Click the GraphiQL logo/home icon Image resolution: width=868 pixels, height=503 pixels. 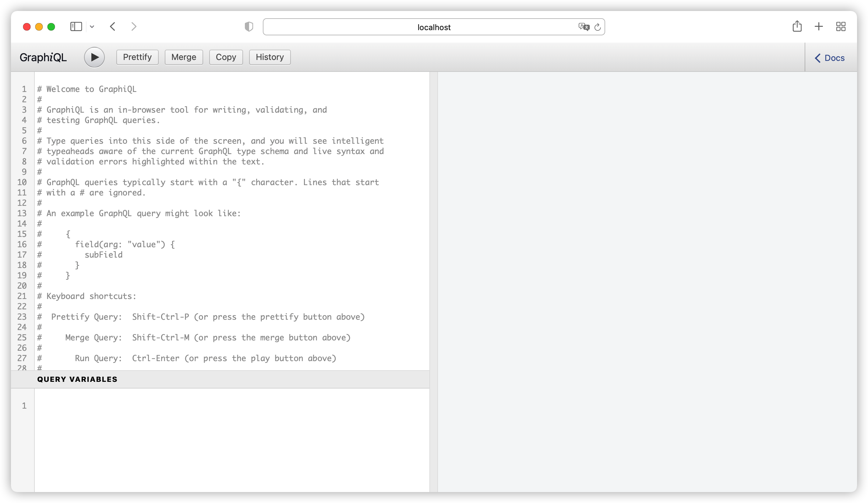pos(43,57)
